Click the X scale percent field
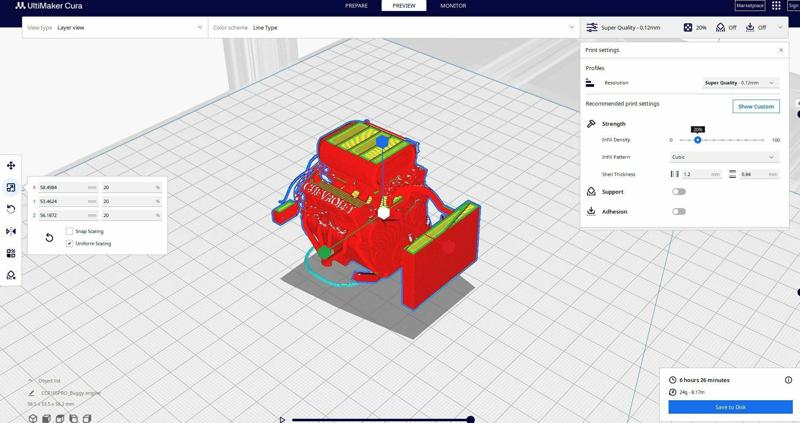The height and width of the screenshot is (423, 800). tap(132, 187)
